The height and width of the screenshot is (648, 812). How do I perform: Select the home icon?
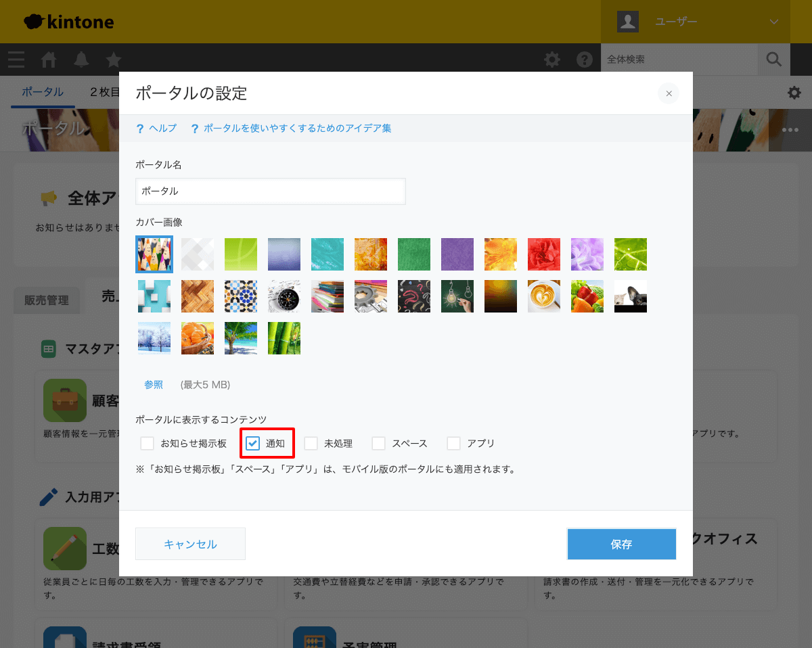[x=47, y=60]
